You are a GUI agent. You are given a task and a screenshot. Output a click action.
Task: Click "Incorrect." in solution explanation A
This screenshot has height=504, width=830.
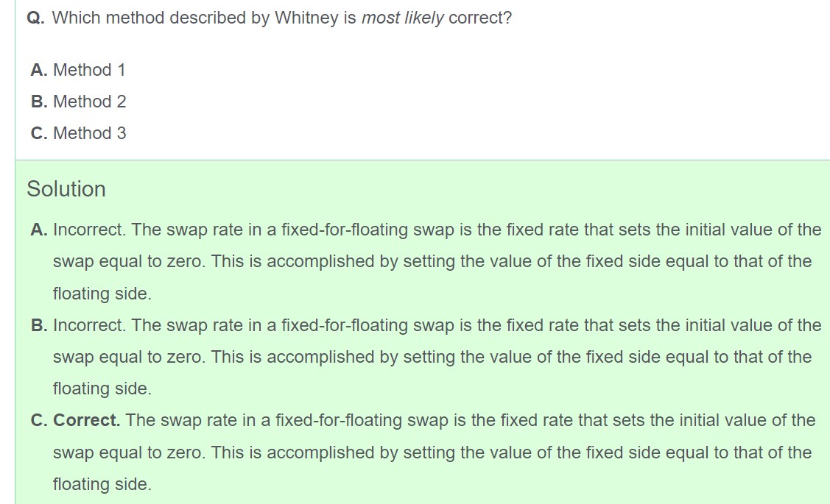point(90,230)
